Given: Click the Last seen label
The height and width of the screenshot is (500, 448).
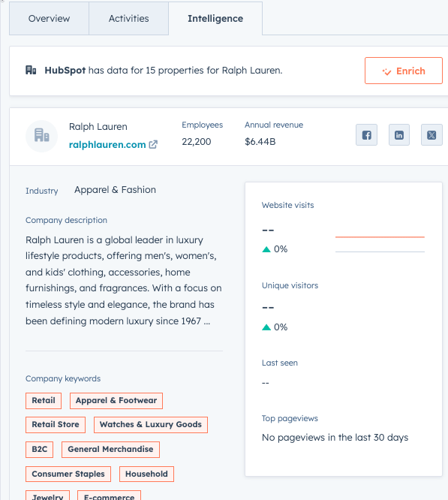Looking at the screenshot, I should 280,363.
